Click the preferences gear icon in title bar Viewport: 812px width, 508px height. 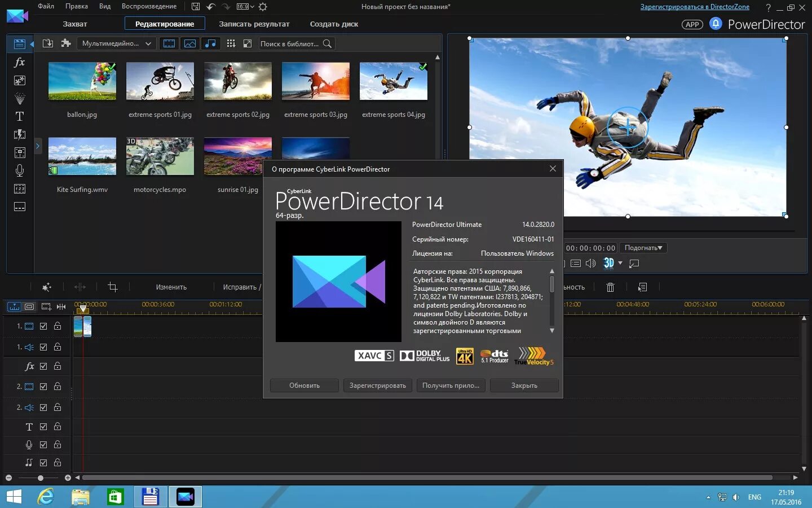point(263,7)
